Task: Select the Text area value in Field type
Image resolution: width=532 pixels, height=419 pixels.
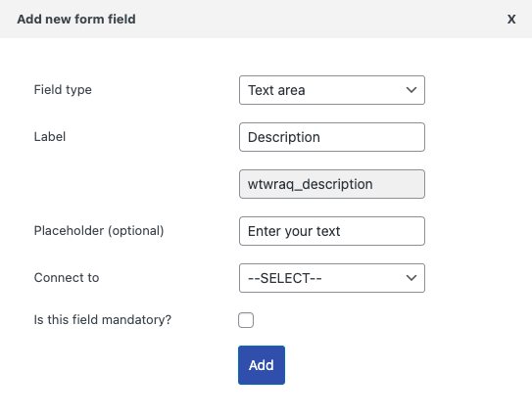Action: coord(276,90)
